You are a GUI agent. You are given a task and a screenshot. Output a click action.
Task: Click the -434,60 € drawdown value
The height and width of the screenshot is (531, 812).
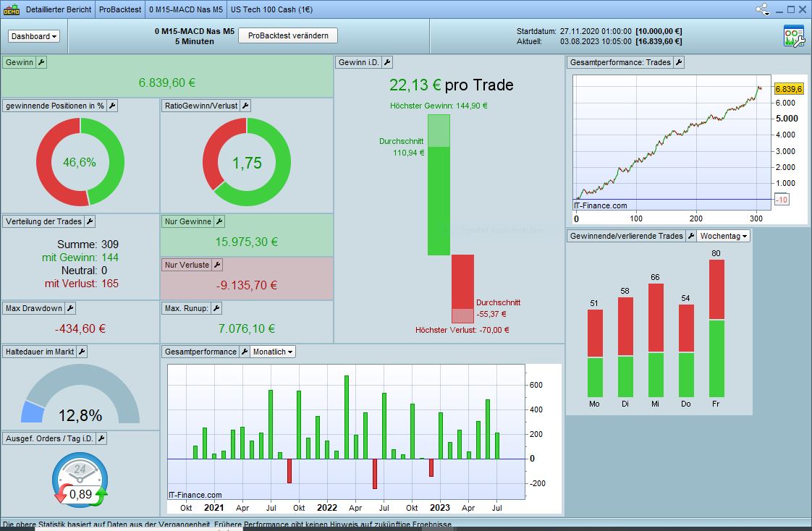pos(80,328)
